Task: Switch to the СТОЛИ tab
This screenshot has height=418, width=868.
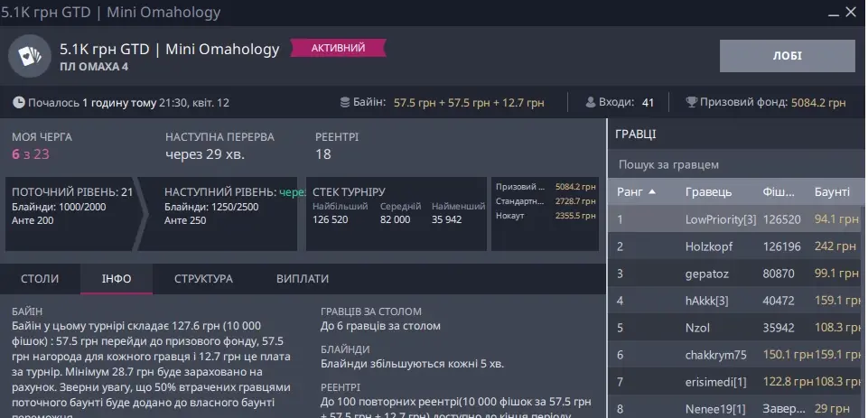Action: pos(40,279)
